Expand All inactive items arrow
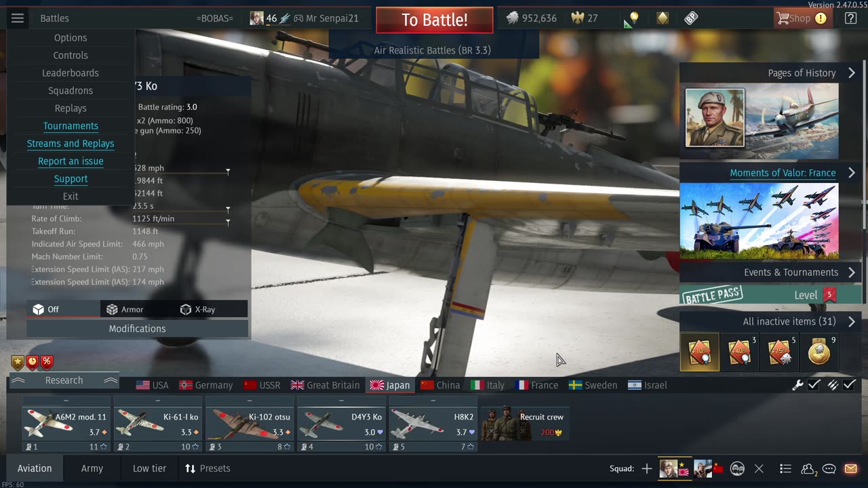This screenshot has height=488, width=868. tap(852, 321)
